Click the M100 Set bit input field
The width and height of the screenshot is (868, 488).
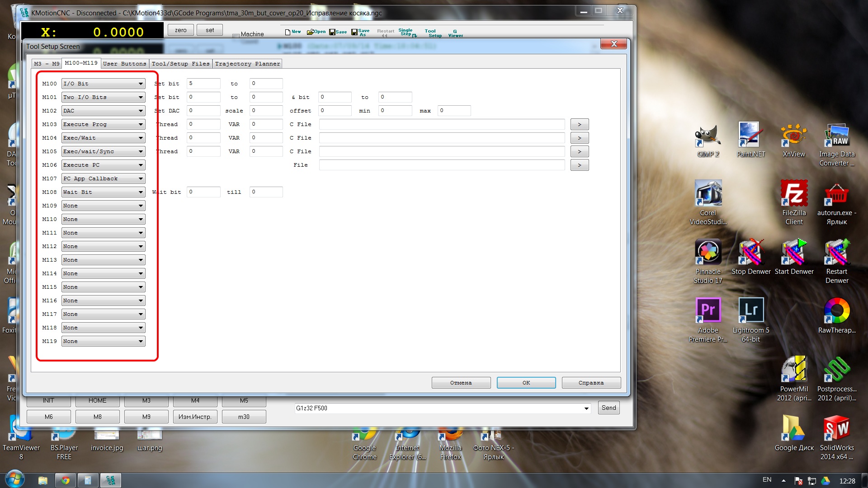coord(203,84)
